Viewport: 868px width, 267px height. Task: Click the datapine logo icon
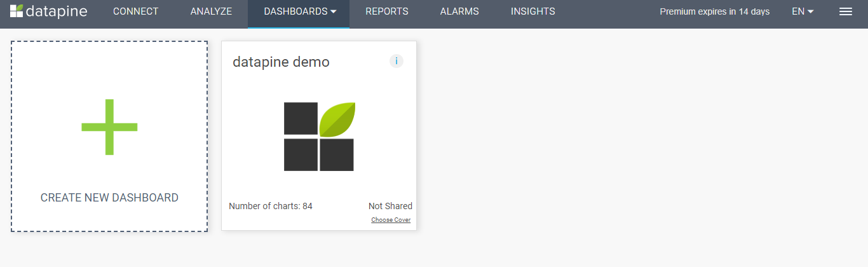[17, 11]
